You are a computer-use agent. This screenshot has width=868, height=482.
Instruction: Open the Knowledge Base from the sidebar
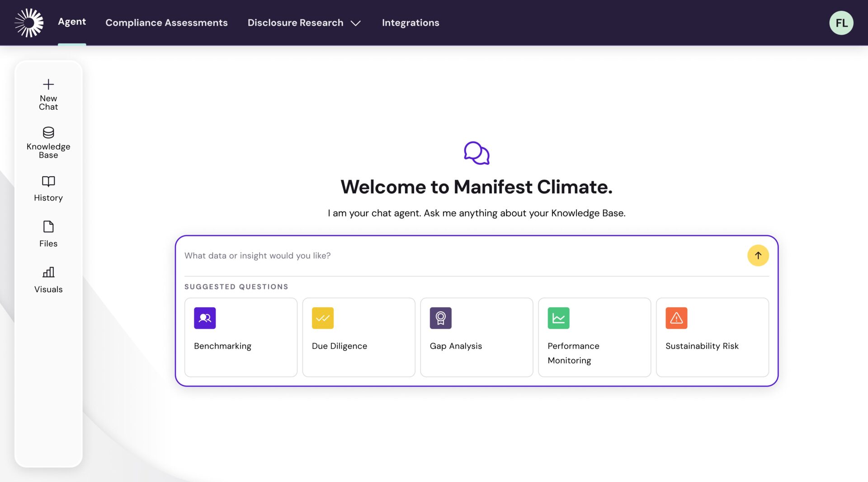(48, 142)
